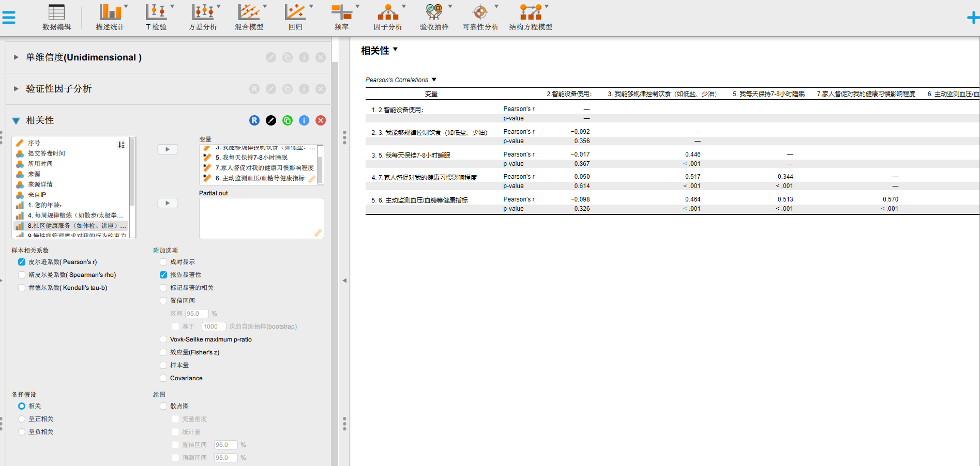This screenshot has width=980, height=466.
Task: Click the arrow button to assign to 变量
Action: pyautogui.click(x=168, y=149)
